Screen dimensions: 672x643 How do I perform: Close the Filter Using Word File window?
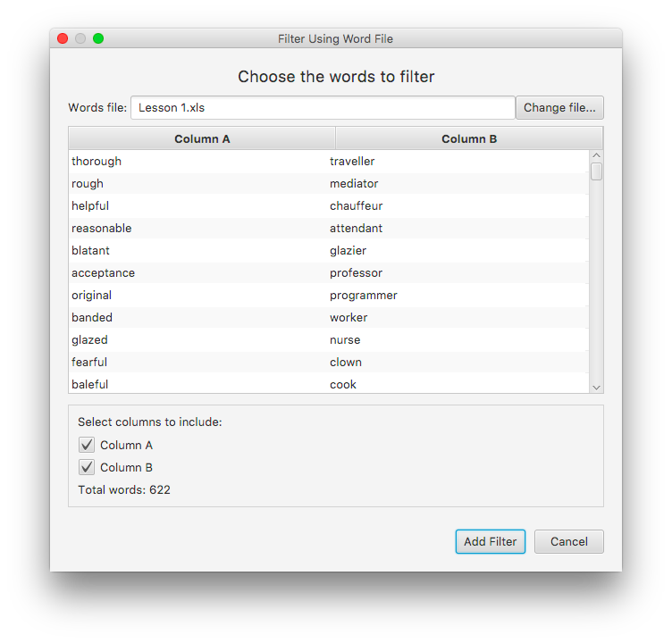[x=63, y=38]
